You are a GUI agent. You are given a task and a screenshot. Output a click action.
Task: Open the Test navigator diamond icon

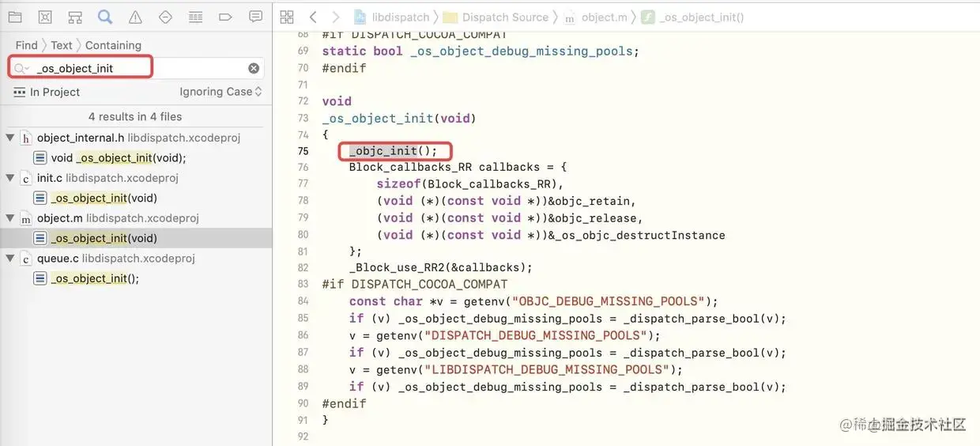(165, 17)
